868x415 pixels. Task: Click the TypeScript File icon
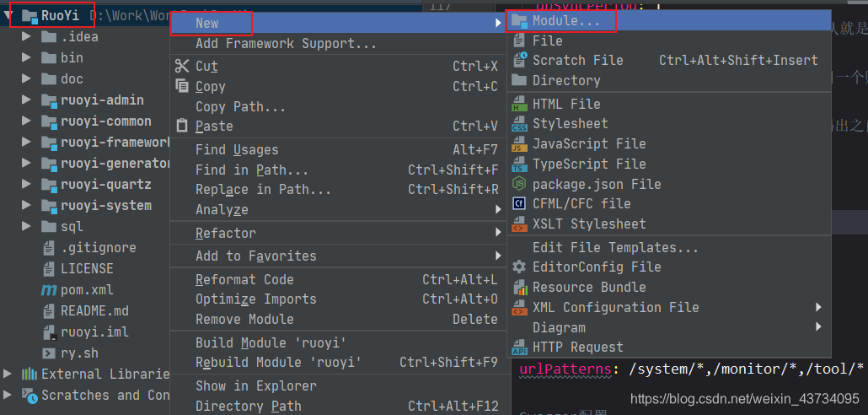point(519,164)
